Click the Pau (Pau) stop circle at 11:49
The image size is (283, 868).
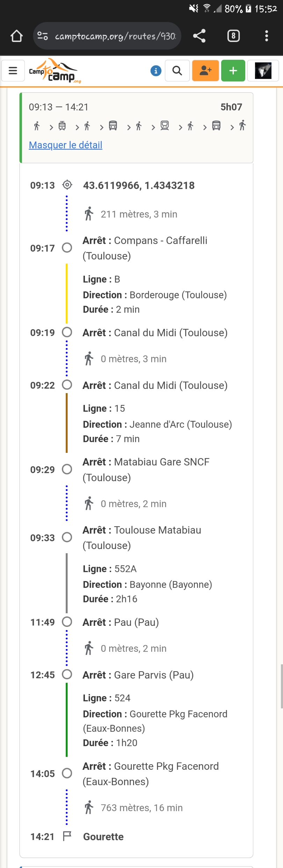67,622
